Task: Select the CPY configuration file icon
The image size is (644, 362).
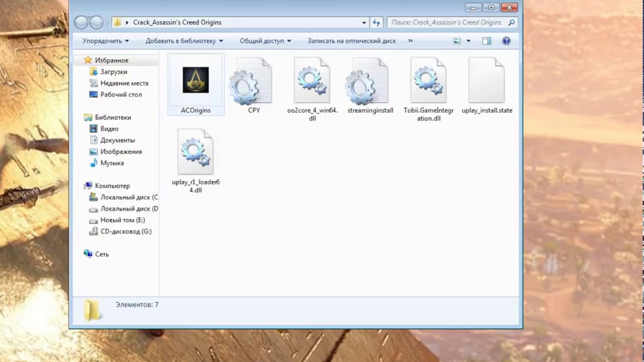Action: pyautogui.click(x=251, y=80)
